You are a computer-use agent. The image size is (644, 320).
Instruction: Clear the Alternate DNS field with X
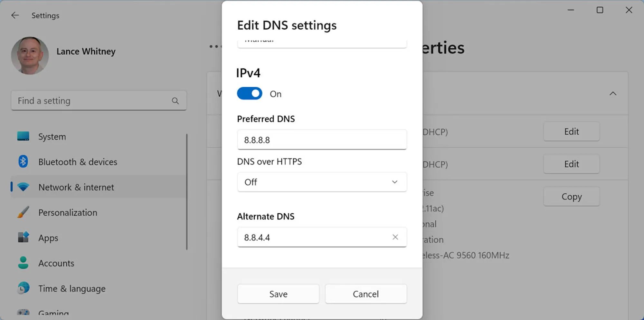point(395,237)
